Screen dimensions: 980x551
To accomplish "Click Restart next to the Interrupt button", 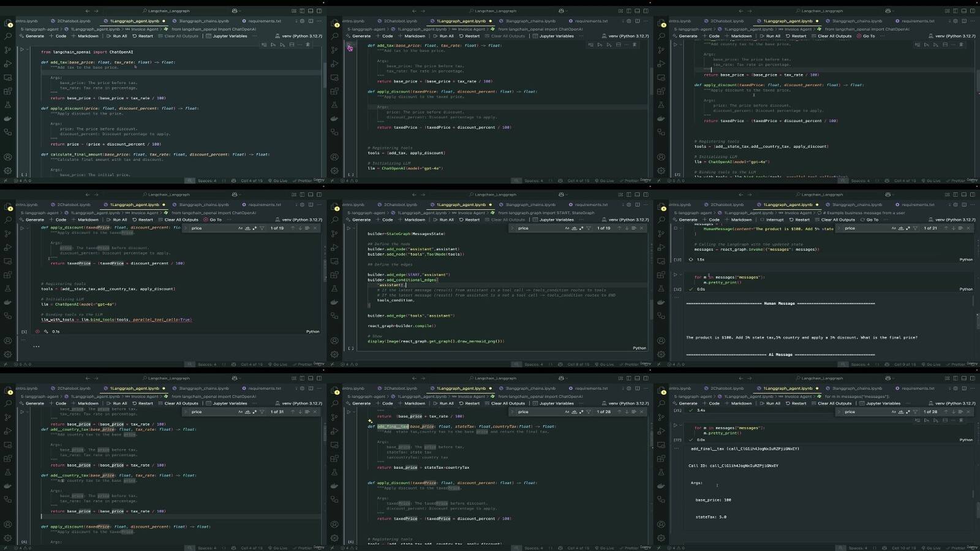I will click(x=799, y=219).
